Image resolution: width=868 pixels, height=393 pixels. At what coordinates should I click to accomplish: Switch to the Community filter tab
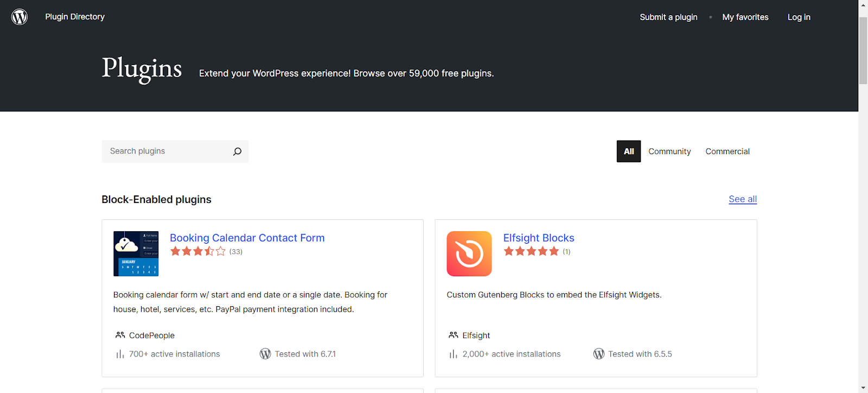669,151
